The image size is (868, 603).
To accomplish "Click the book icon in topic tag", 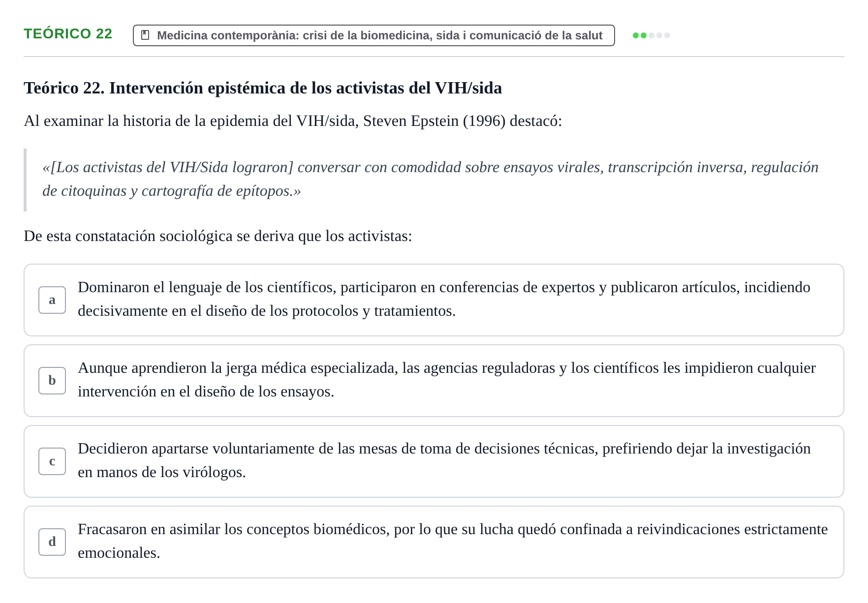I will pyautogui.click(x=145, y=35).
